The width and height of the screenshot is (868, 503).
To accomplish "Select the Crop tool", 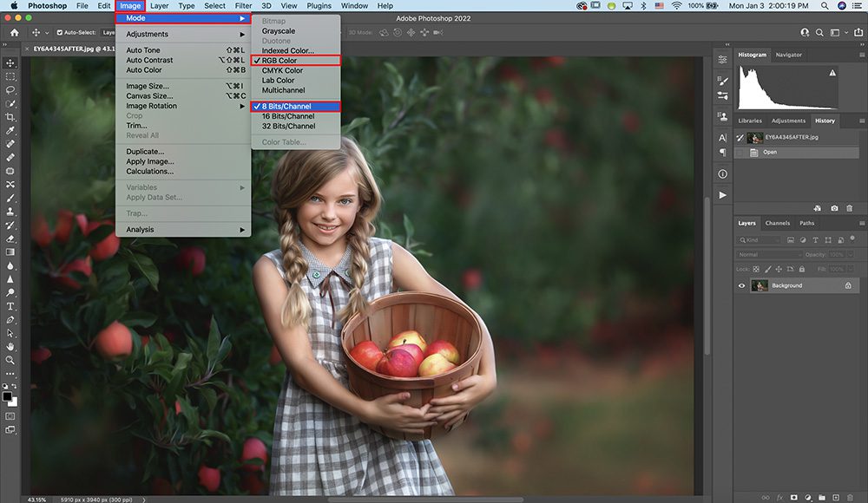I will 11,117.
